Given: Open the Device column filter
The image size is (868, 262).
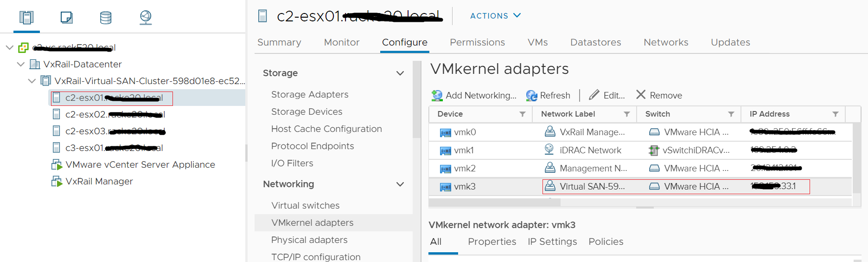Looking at the screenshot, I should point(523,114).
